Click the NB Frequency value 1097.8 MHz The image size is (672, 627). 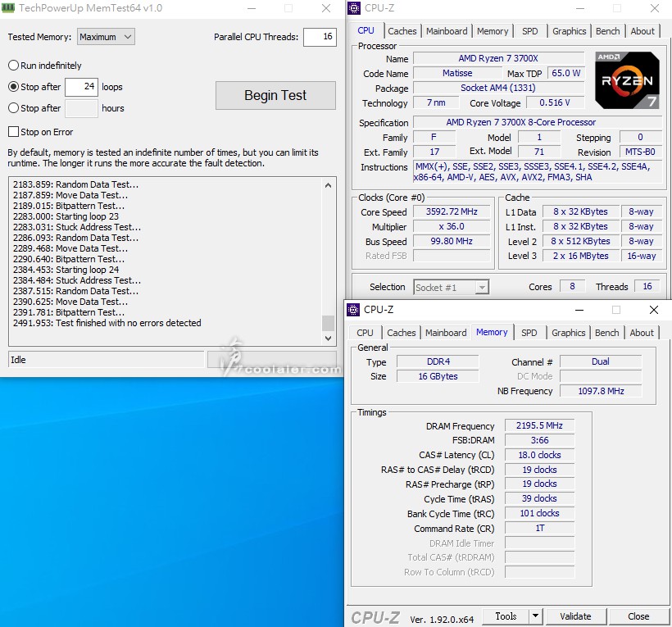(x=601, y=391)
